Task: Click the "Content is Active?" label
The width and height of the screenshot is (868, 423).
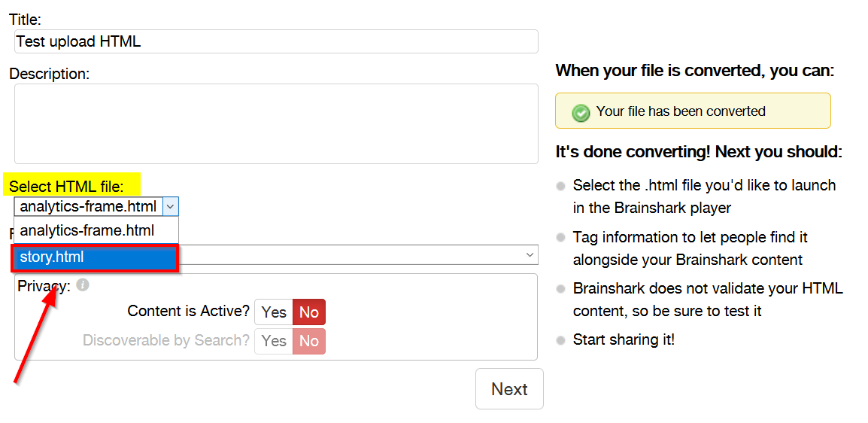Action: tap(188, 312)
